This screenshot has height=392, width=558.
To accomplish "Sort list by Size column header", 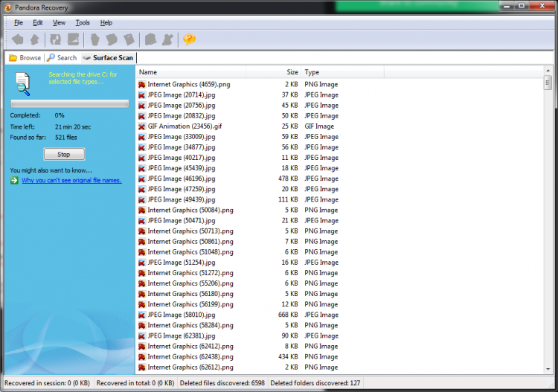I will [273, 72].
